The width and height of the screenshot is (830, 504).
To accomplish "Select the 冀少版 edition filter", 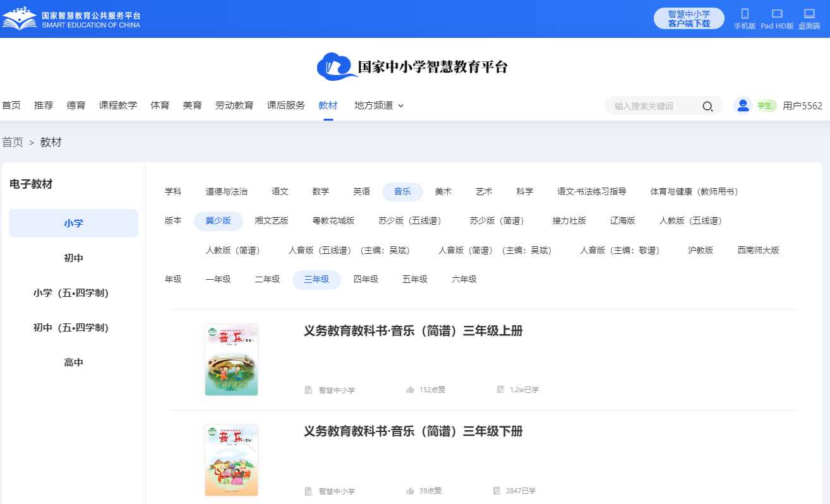I will tap(218, 221).
